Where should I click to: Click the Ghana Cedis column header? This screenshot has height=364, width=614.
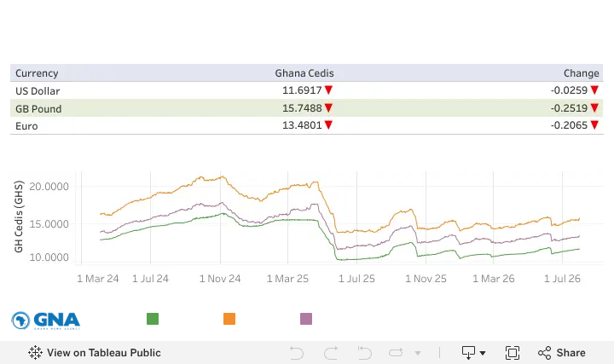coord(304,73)
